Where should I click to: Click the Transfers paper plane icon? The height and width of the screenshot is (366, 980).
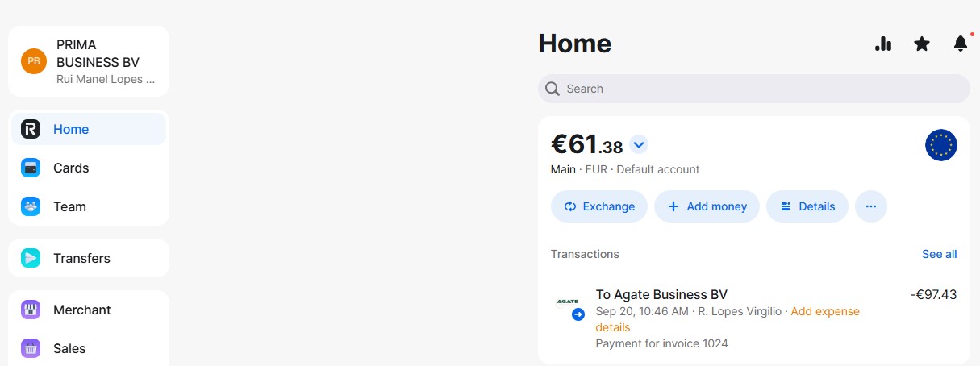tap(31, 258)
